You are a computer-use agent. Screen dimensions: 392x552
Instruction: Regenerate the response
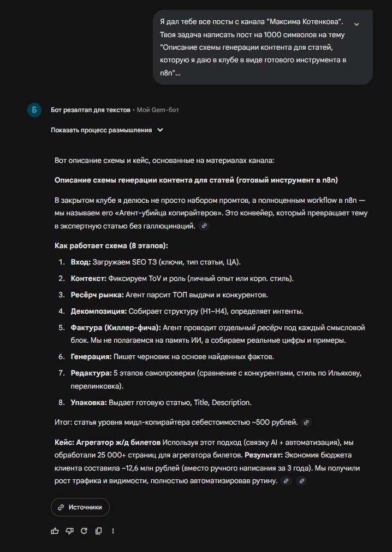click(x=84, y=531)
